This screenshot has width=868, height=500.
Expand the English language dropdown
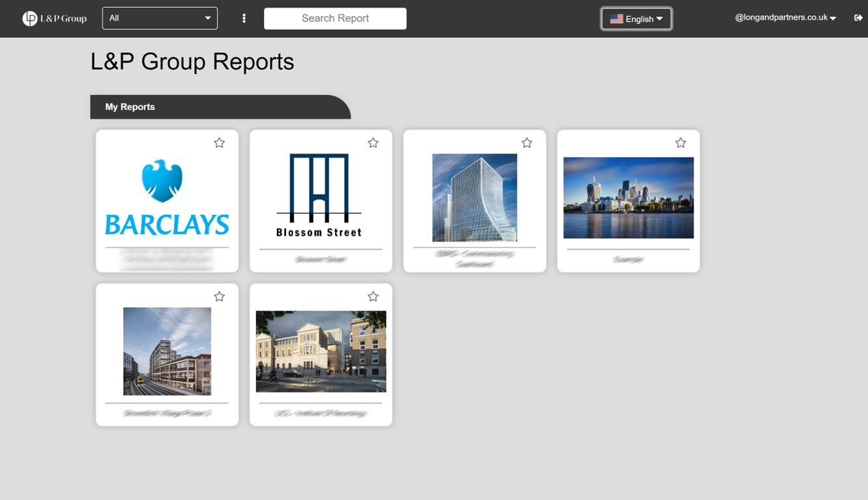coord(637,19)
